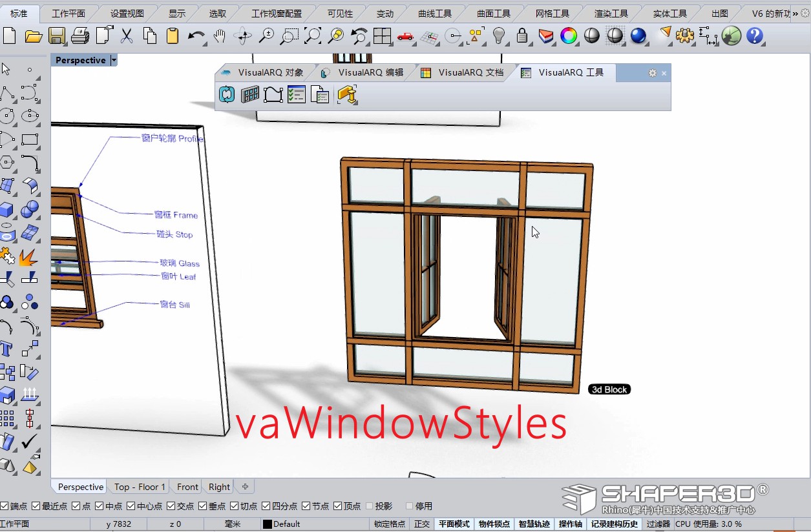
Task: Click the four-viewport layout icon
Action: (x=383, y=36)
